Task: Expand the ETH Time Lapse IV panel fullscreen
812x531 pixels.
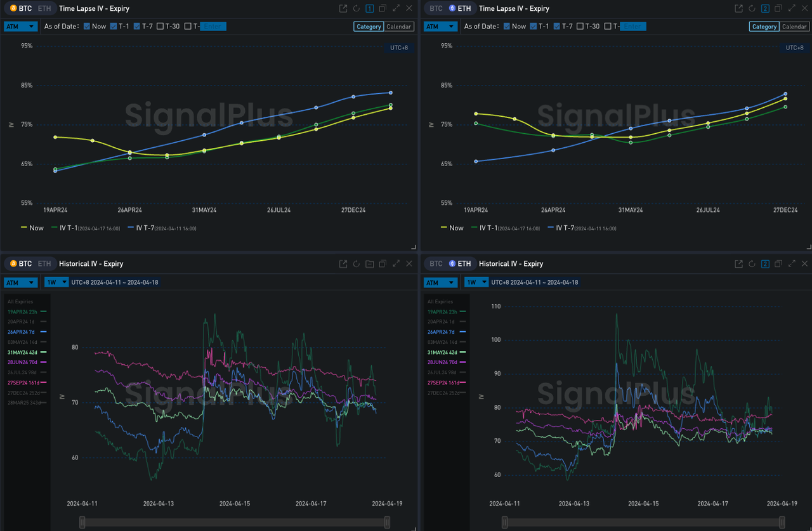Action: click(x=791, y=8)
